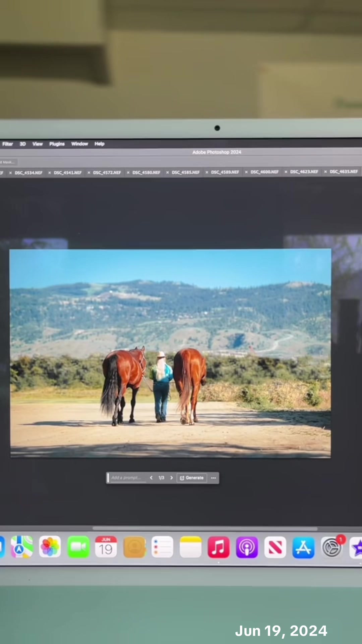The width and height of the screenshot is (362, 644).
Task: Switch to the DSC_4600.NEF document tab
Action: pyautogui.click(x=264, y=172)
